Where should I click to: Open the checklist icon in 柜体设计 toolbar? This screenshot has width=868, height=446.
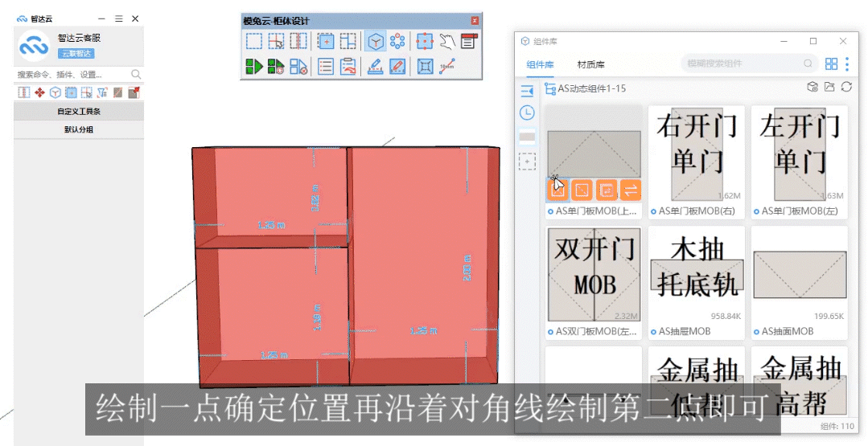pos(326,67)
